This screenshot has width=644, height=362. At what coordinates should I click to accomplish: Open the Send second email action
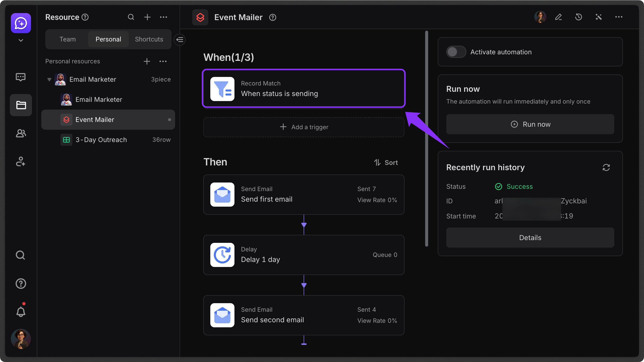click(304, 315)
